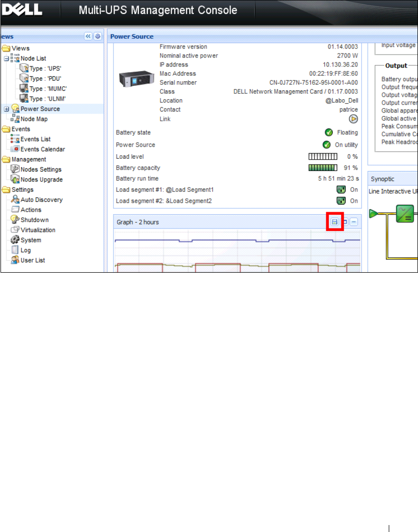
Task: Click the Graph - 2 hours title
Action: pyautogui.click(x=138, y=222)
